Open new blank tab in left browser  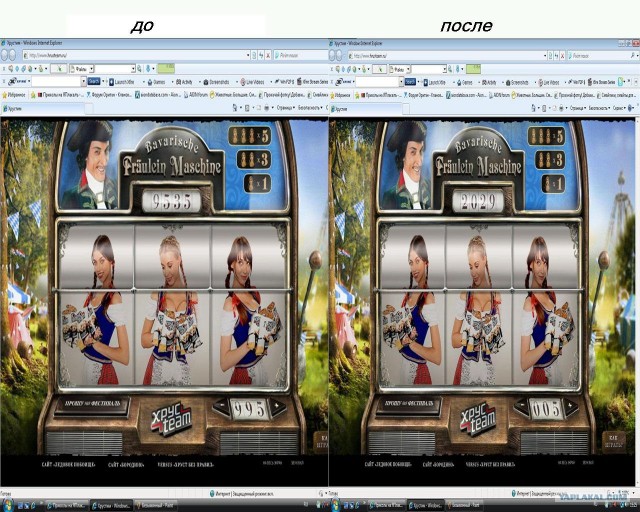click(x=89, y=109)
